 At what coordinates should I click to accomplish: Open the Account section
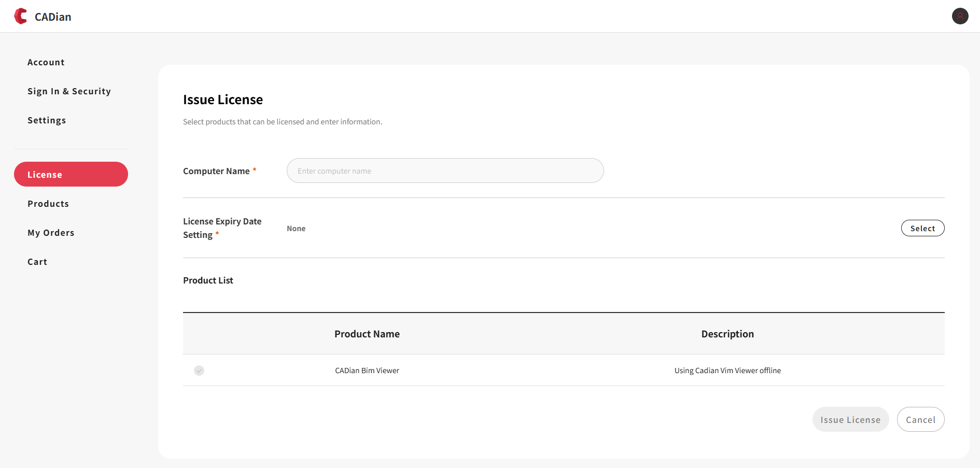tap(46, 62)
